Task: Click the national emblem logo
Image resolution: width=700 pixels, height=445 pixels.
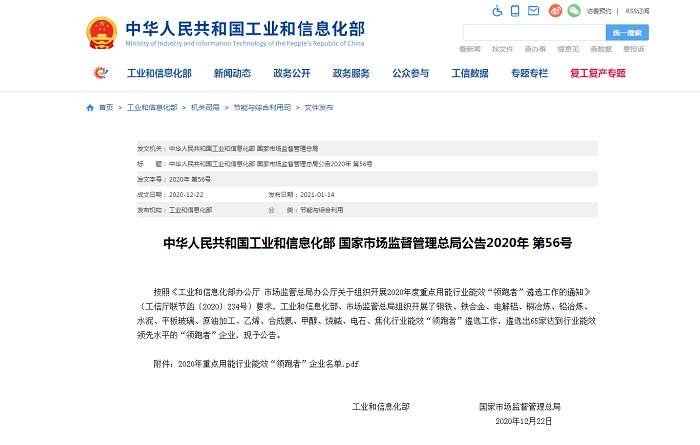Action: 101,33
